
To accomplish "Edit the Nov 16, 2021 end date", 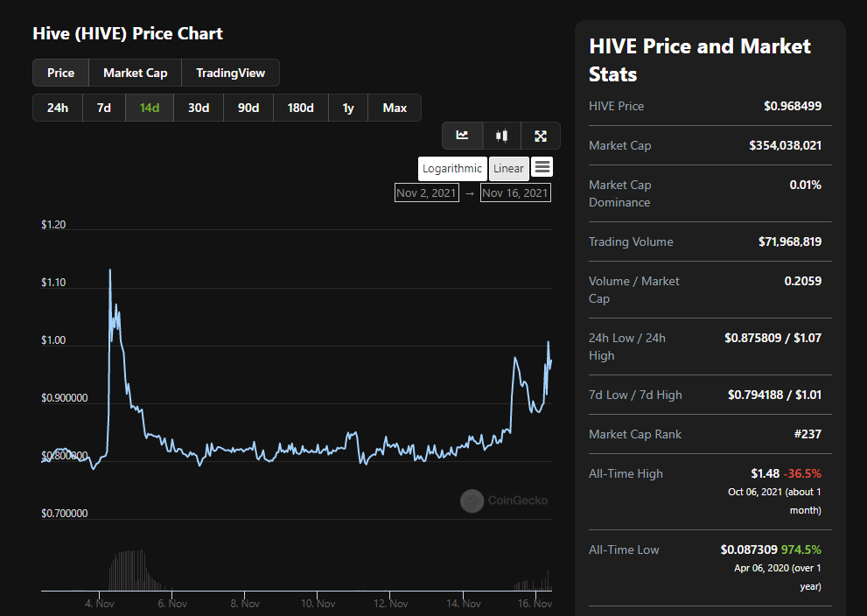I will 515,193.
